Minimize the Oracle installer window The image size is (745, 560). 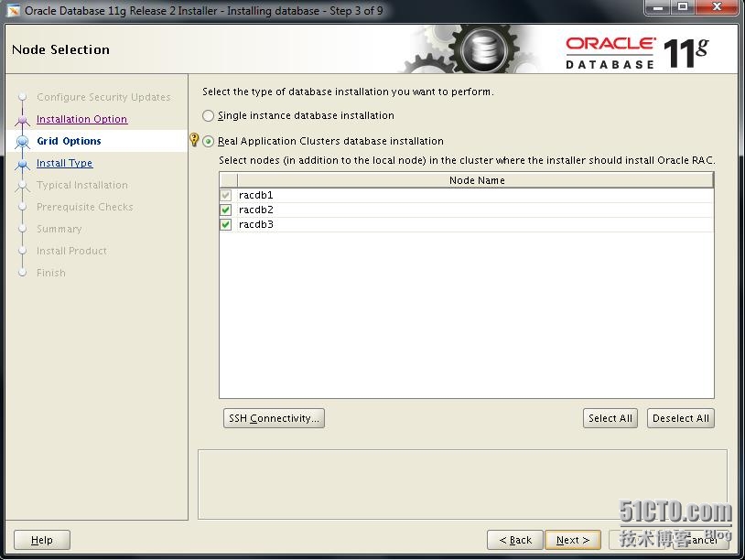[x=659, y=7]
